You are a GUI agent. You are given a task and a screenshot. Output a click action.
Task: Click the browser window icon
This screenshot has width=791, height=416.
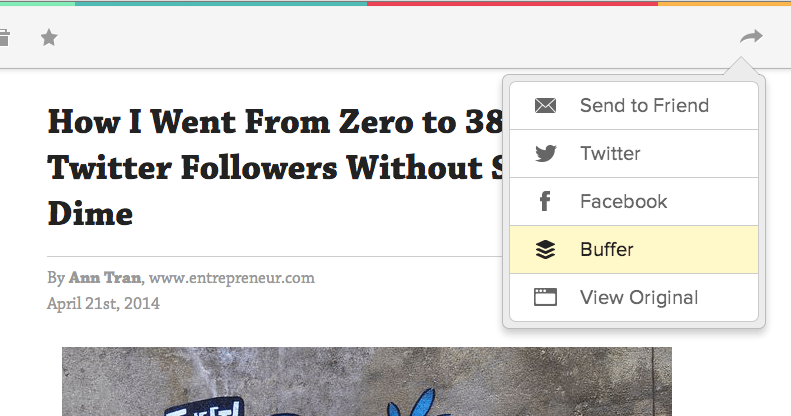tap(545, 297)
